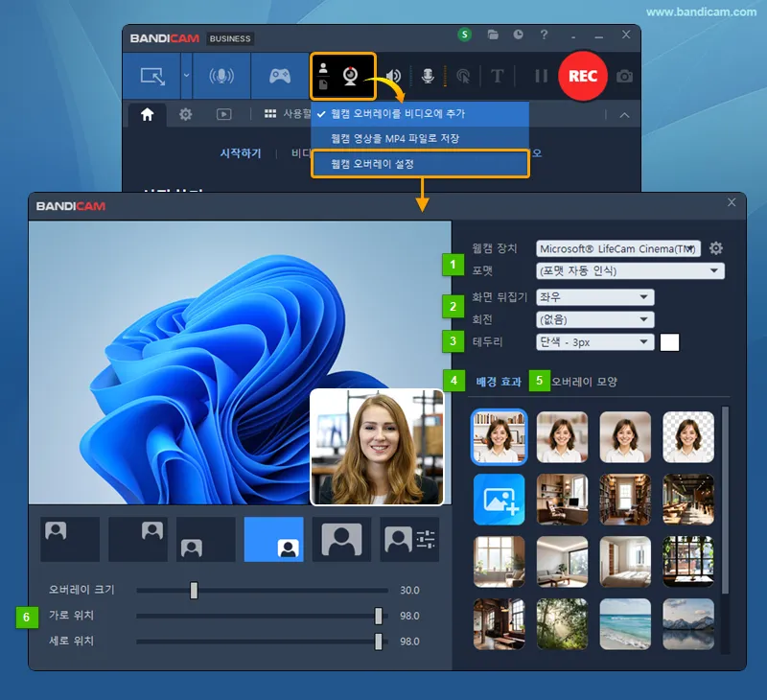Choose '웹캠 영상을 MP4 파일로 저장' menu item
Viewport: 767px width, 700px height.
point(420,138)
